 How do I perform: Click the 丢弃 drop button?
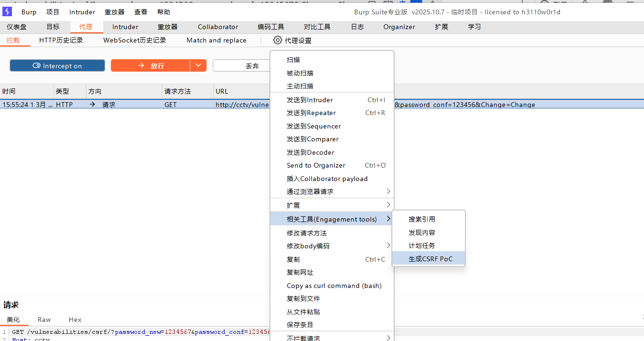pyautogui.click(x=242, y=65)
